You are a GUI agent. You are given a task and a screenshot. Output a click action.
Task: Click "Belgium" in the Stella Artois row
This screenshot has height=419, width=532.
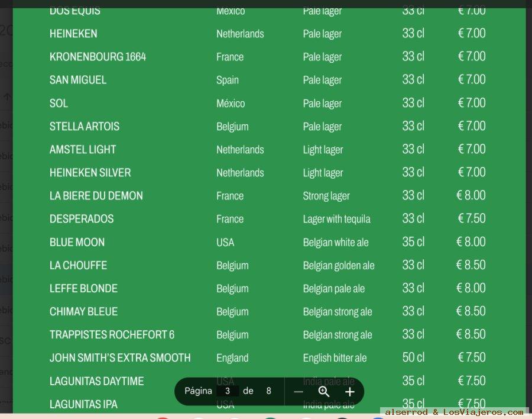(232, 127)
